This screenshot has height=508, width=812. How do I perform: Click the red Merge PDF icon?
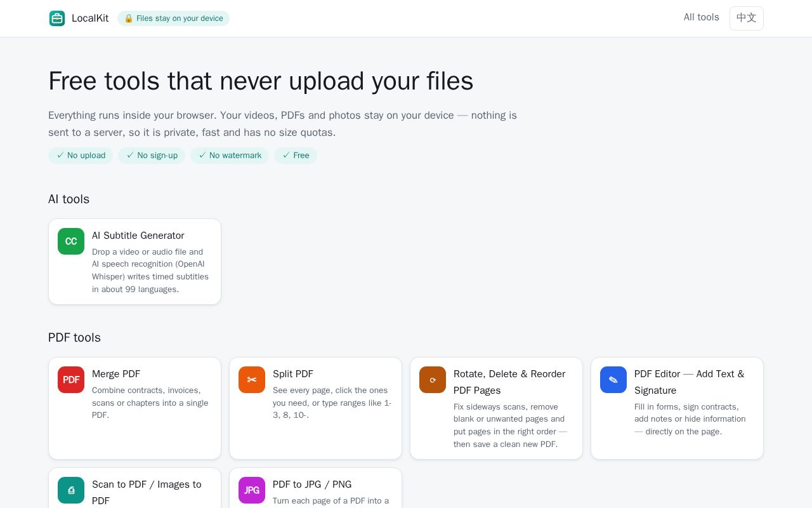[x=71, y=380]
